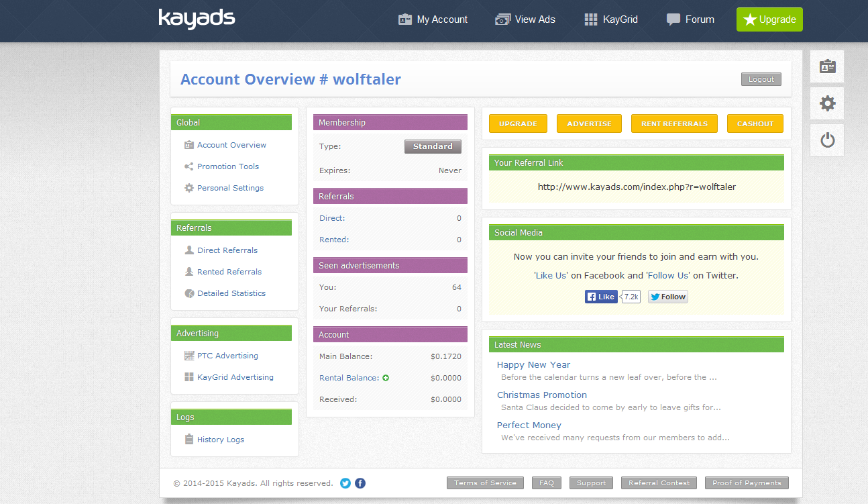Open Proof of Payments in the footer
This screenshot has width=868, height=504.
tap(747, 483)
